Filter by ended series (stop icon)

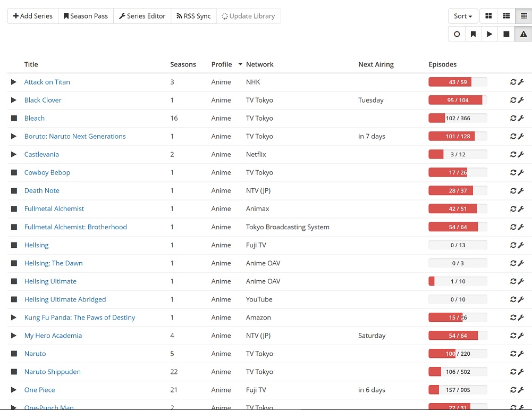tap(506, 34)
